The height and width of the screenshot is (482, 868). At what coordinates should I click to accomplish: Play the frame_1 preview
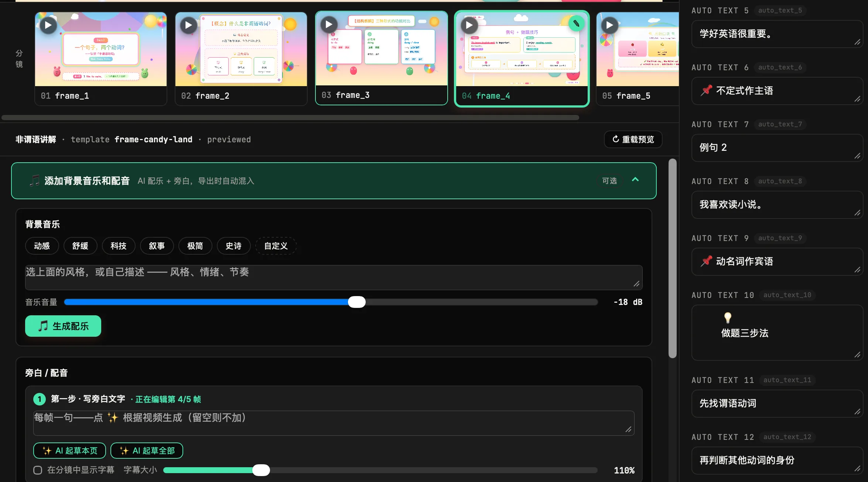(48, 25)
